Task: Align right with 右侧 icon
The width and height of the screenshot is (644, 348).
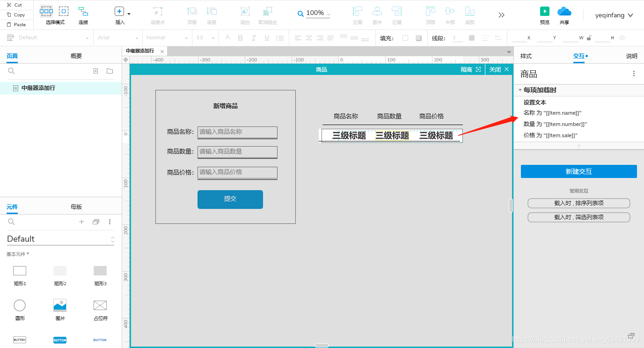Action: coord(397,11)
